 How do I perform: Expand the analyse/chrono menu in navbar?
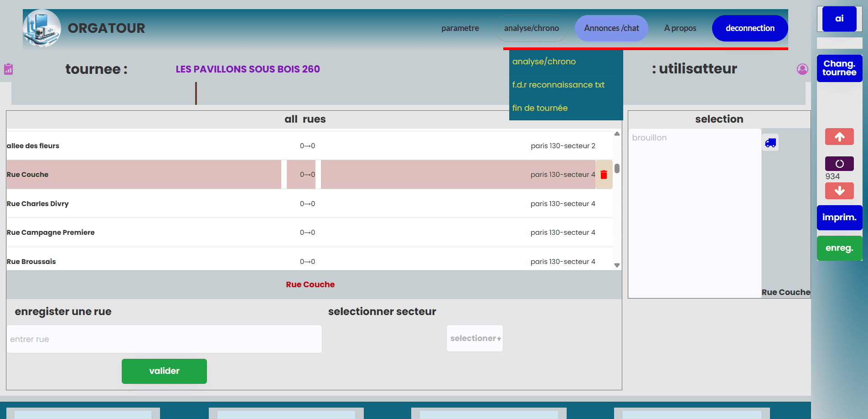coord(531,28)
